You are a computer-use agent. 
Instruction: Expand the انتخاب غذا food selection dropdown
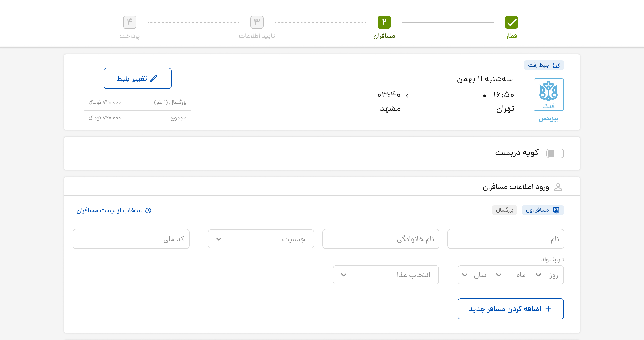coord(385,275)
